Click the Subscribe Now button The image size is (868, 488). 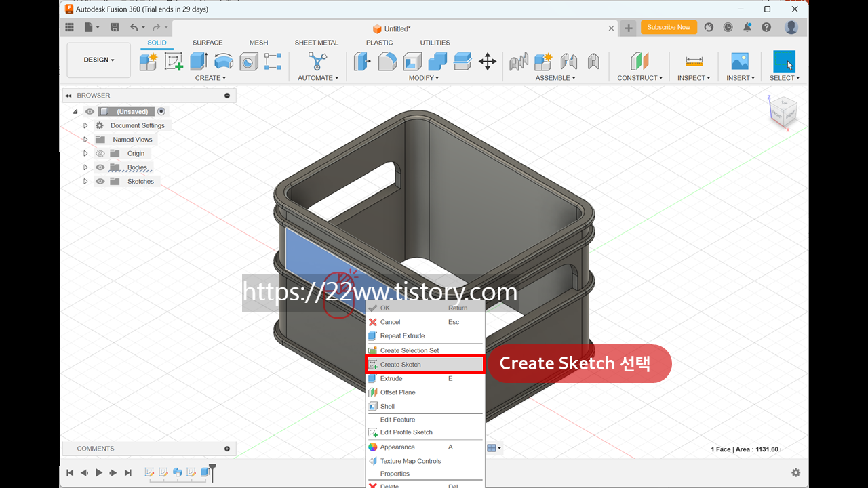(x=669, y=27)
